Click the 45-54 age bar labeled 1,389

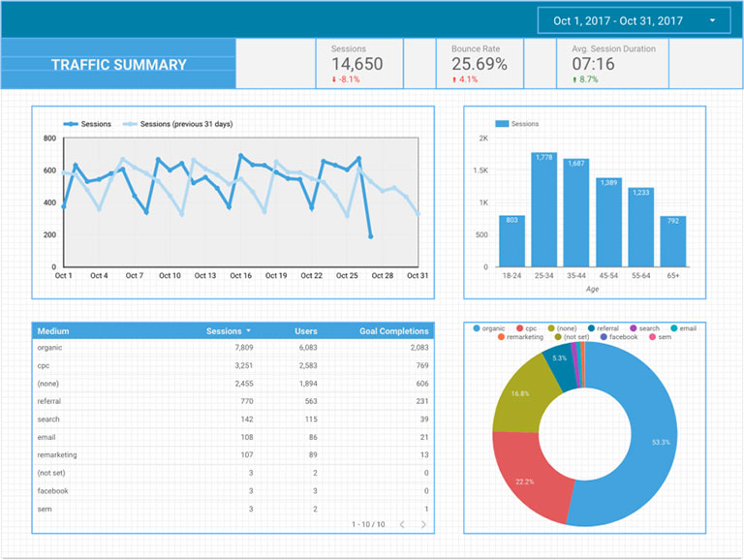tap(608, 222)
